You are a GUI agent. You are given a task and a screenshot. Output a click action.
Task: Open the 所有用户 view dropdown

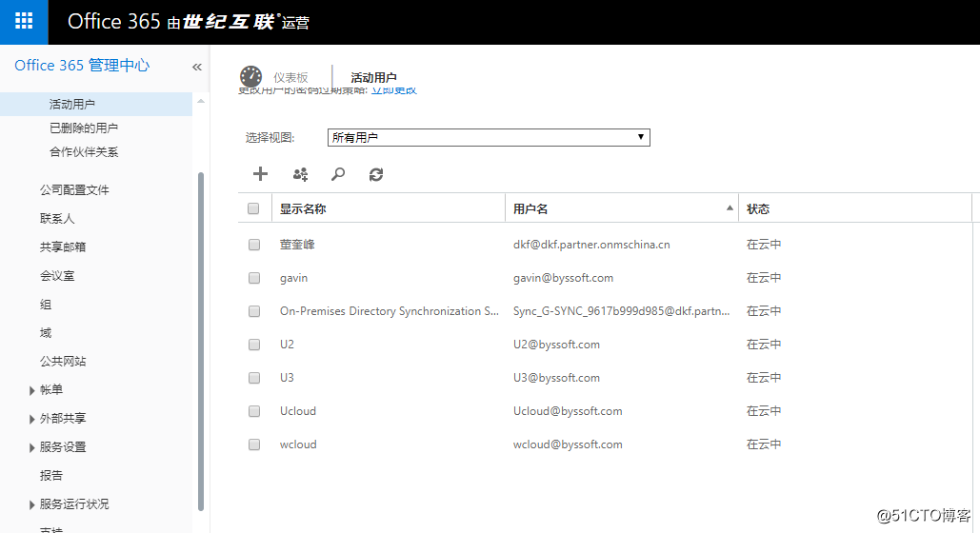[489, 137]
